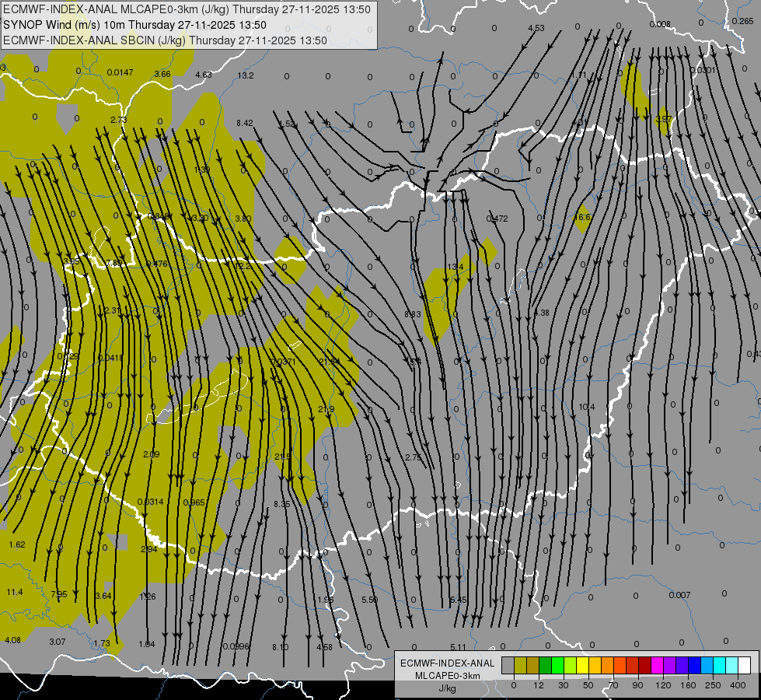This screenshot has width=761, height=700.
Task: Click the map value '4.38'
Action: (x=541, y=313)
